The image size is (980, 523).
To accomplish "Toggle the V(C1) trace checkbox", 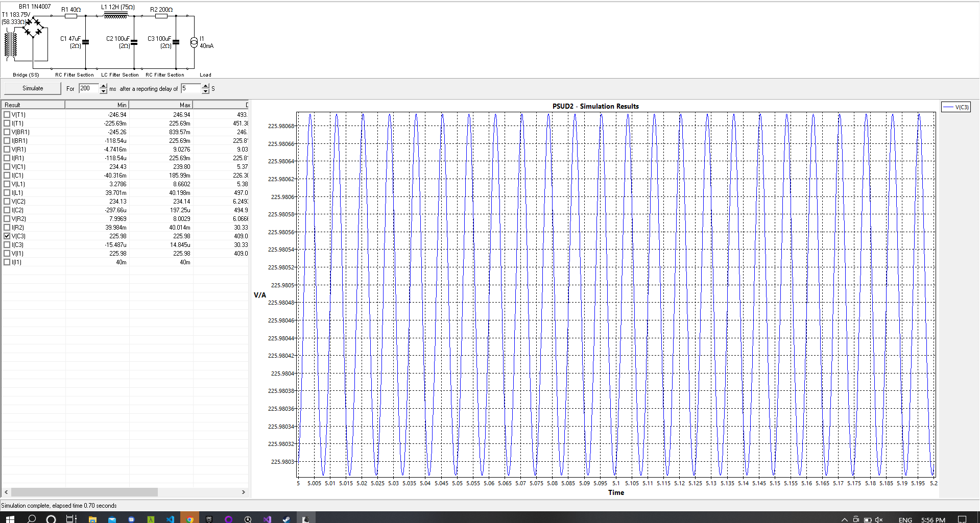I will (x=7, y=167).
